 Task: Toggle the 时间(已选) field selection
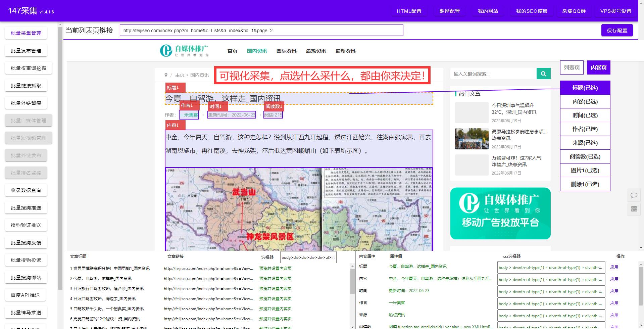pyautogui.click(x=585, y=115)
